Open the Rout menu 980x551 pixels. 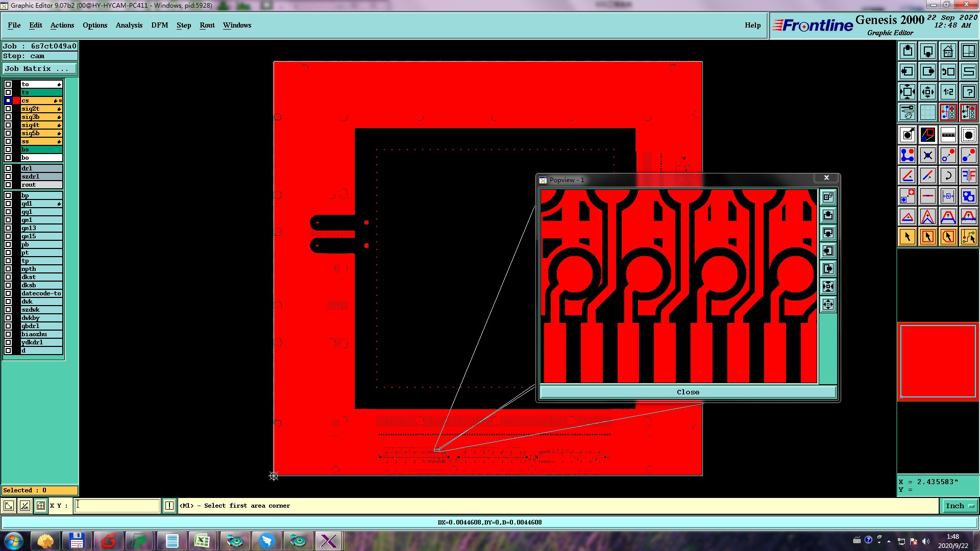207,25
